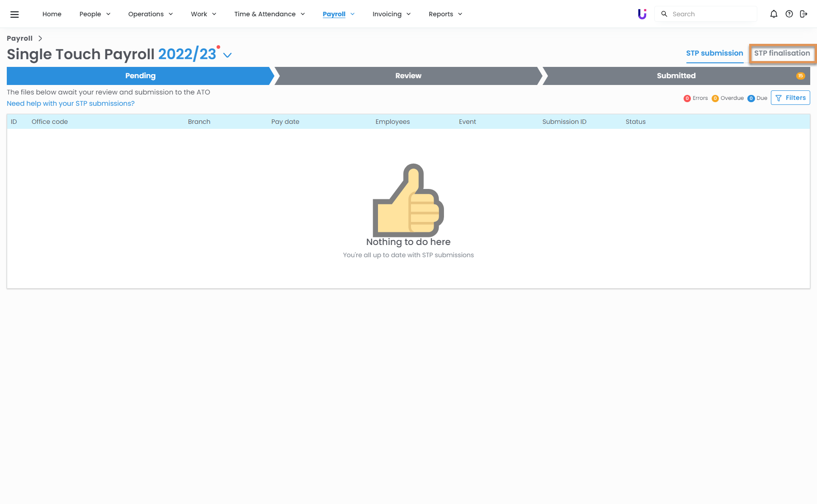Open the Filters button

click(x=790, y=98)
